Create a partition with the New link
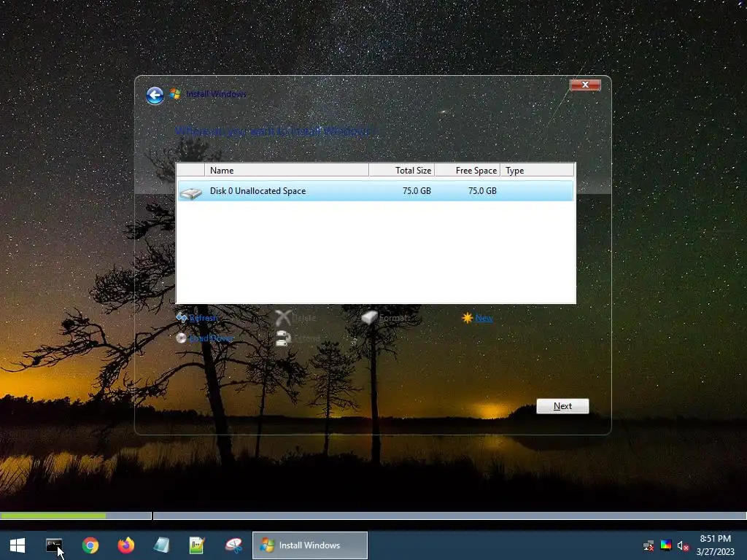Viewport: 747px width, 560px height. point(484,318)
